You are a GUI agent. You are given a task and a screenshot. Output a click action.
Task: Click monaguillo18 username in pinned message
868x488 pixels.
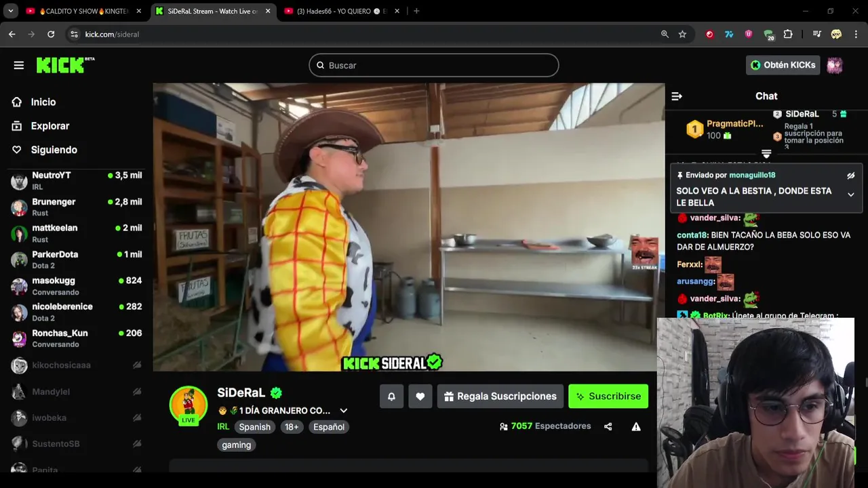[x=752, y=175]
